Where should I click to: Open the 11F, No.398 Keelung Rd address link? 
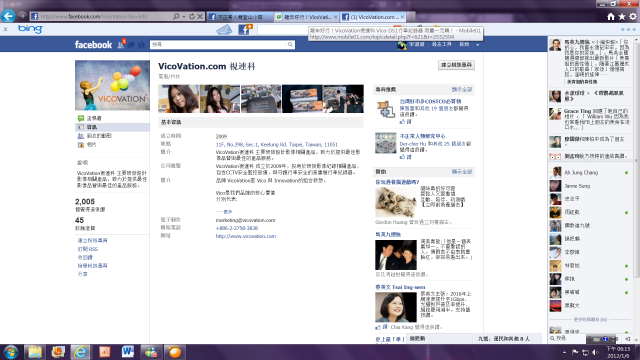pos(276,144)
